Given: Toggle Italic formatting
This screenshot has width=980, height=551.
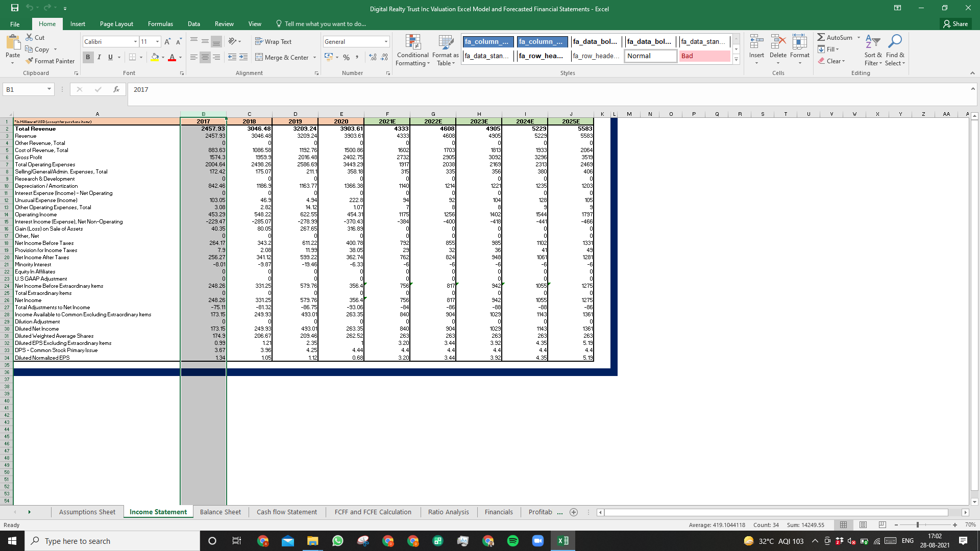Looking at the screenshot, I should [x=99, y=57].
